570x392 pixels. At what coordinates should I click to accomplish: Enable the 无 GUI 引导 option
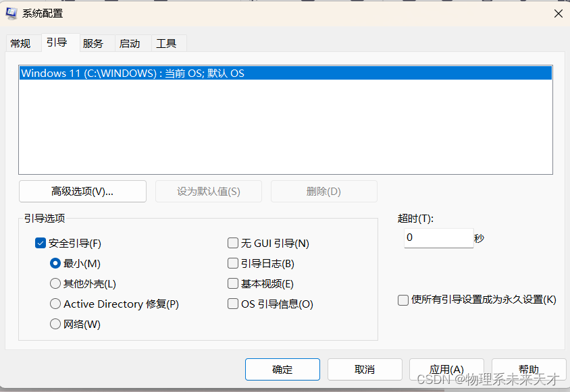[232, 243]
